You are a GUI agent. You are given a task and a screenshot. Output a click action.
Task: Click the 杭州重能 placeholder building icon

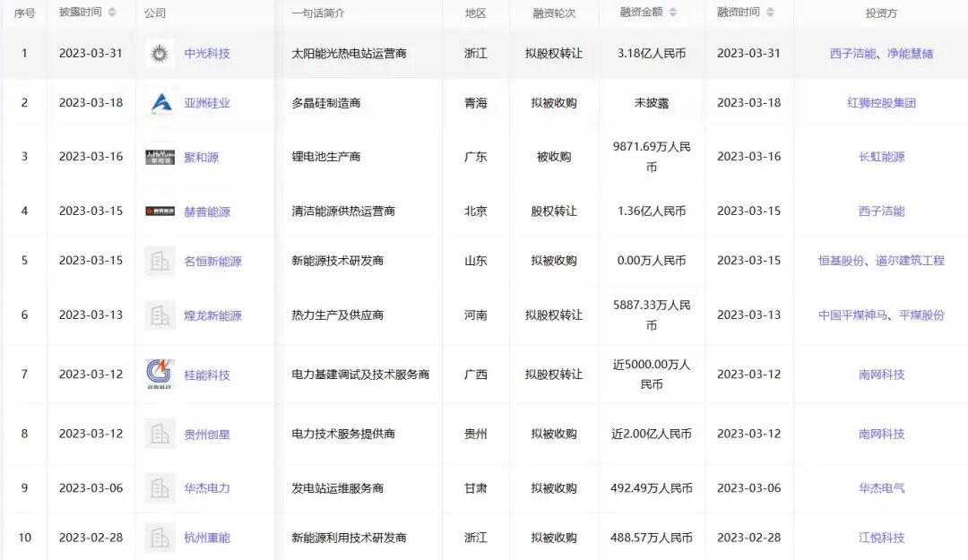[x=159, y=538]
